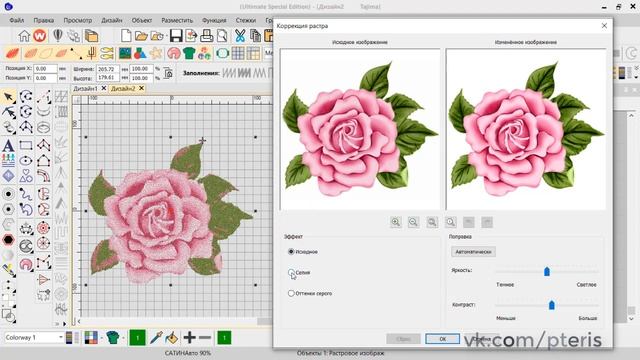Image resolution: width=640 pixels, height=360 pixels.
Task: Open a design with the folder icon
Action: click(x=141, y=36)
